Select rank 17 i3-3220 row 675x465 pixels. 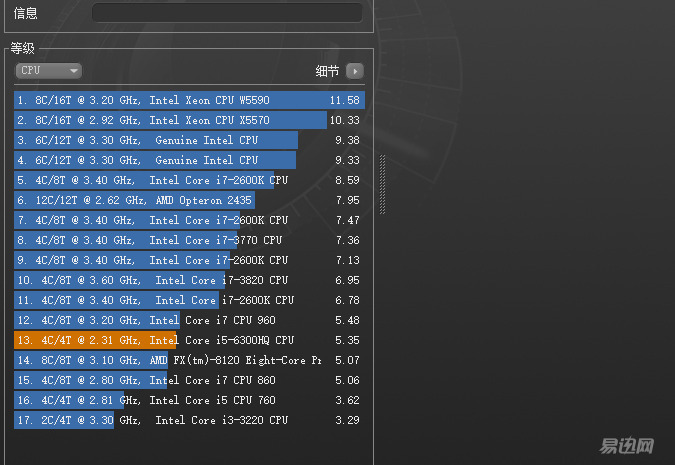[189, 420]
